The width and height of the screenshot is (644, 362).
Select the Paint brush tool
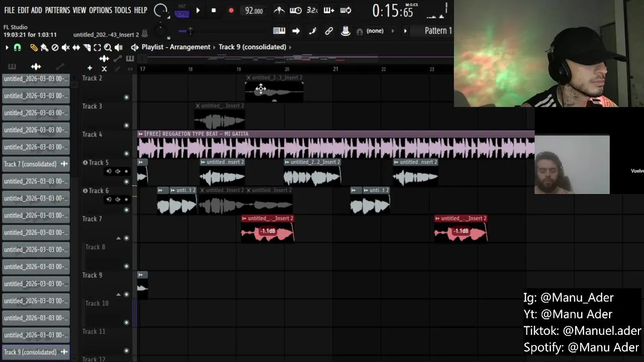[x=44, y=47]
